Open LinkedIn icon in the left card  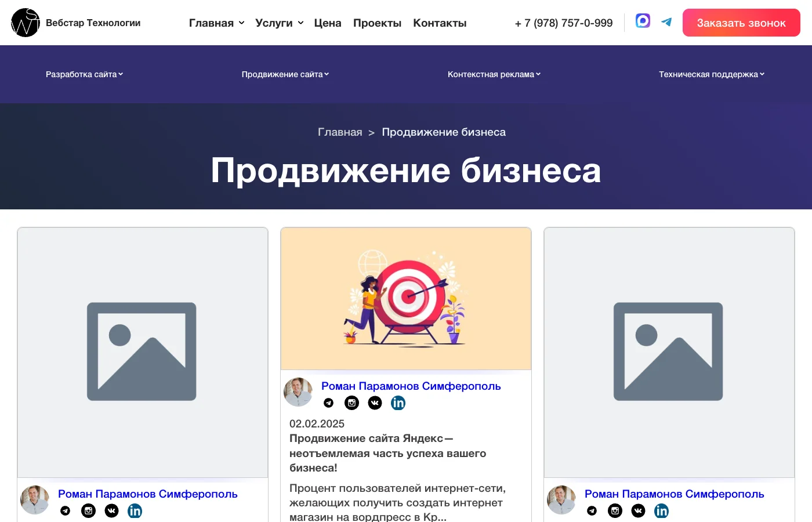tap(135, 511)
